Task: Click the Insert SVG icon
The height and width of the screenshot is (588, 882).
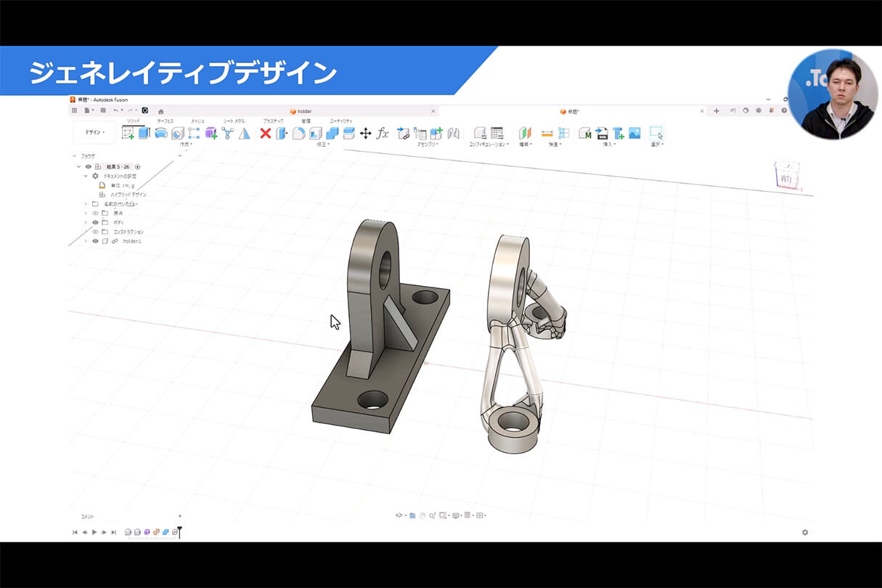Action: click(x=602, y=133)
